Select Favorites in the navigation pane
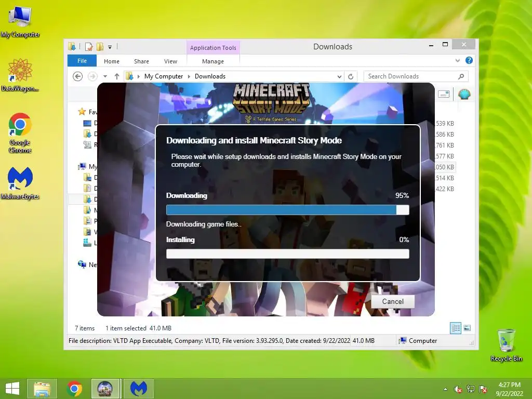 click(87, 112)
